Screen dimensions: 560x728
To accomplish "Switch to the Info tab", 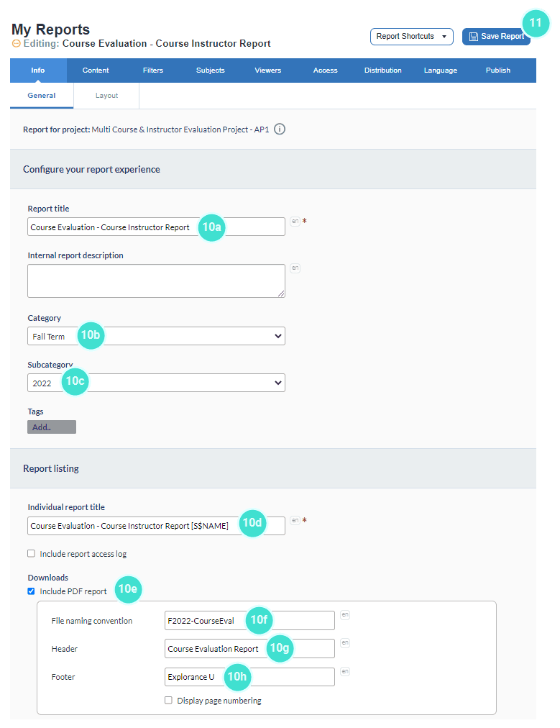I will coord(38,70).
